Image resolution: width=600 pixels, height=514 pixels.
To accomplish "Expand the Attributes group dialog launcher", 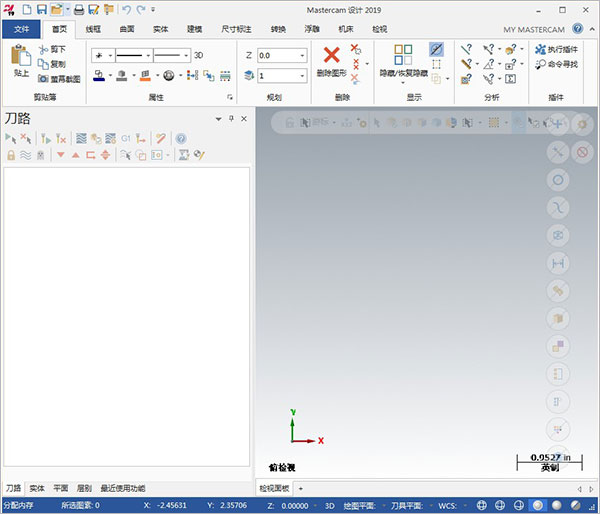I will (x=230, y=97).
